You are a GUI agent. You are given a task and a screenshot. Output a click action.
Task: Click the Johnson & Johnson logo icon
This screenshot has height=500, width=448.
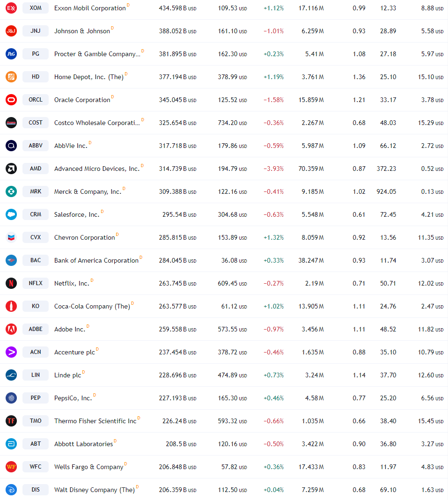click(x=11, y=31)
